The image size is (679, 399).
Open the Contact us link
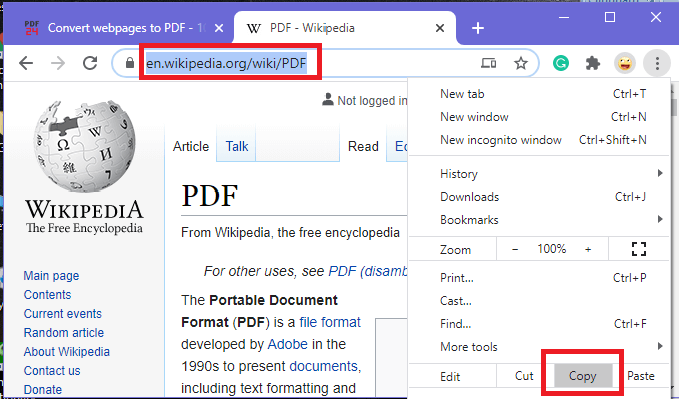click(52, 371)
